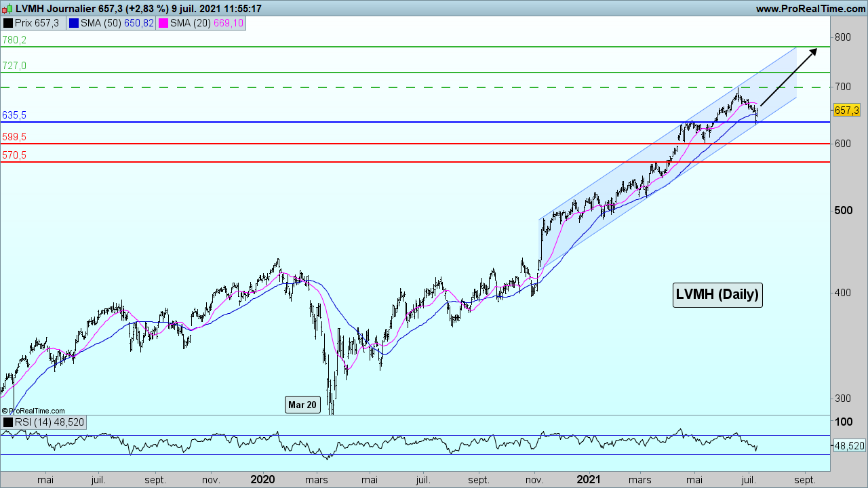Click the 300 price axis label
The image size is (868, 488).
pos(842,399)
